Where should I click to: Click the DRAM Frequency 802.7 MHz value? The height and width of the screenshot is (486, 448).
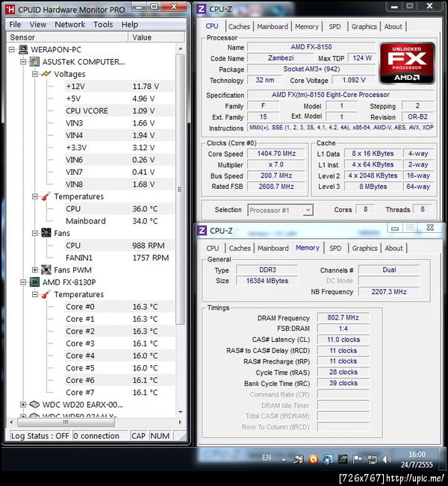click(x=343, y=318)
